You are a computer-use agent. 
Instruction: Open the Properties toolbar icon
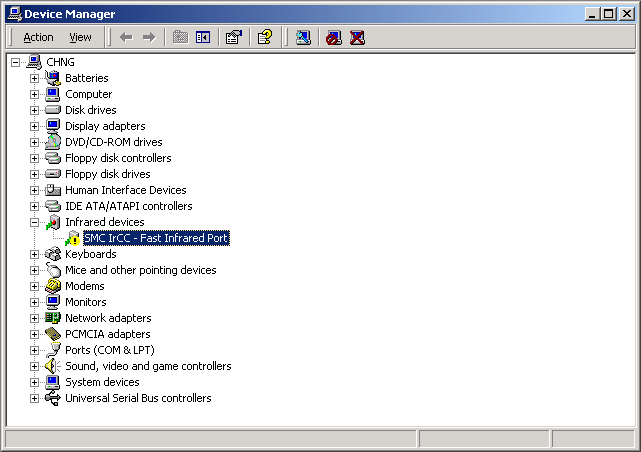(234, 38)
